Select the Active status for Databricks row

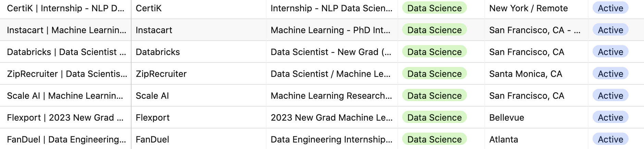click(610, 52)
